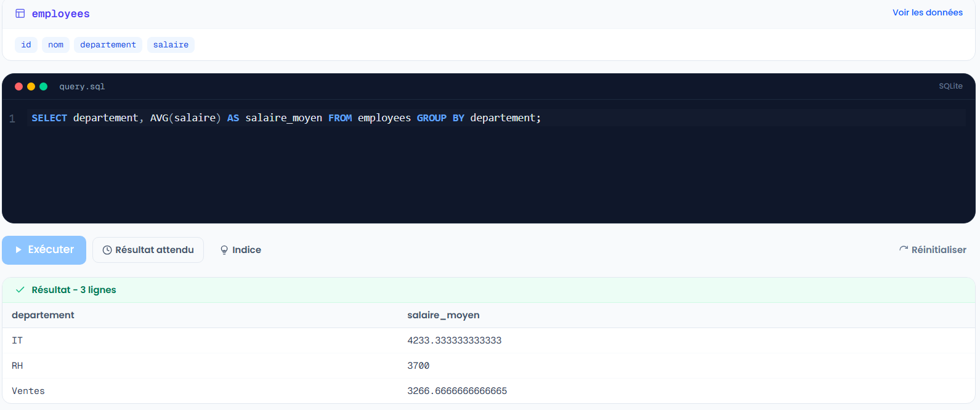The width and height of the screenshot is (980, 410).
Task: Click line number 1 in editor
Action: (x=12, y=119)
